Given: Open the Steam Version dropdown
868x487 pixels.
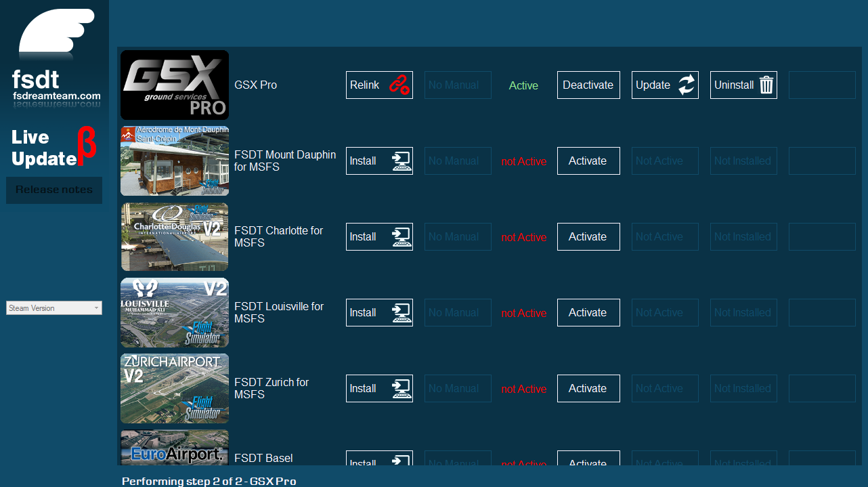Looking at the screenshot, I should coord(54,308).
